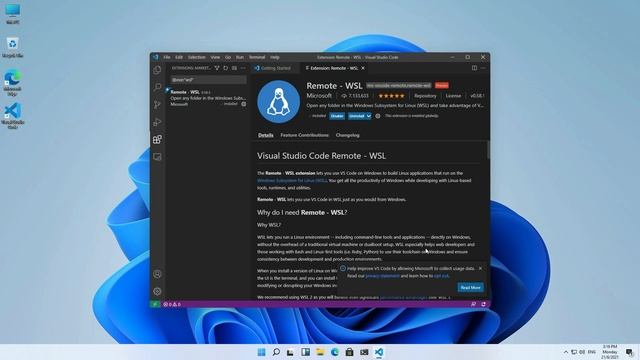Open the taskbar clock and date
640x360 pixels.
point(610,352)
